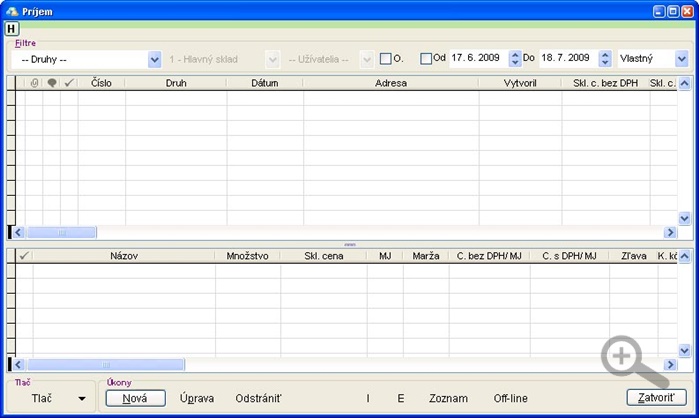Click the Do date stepper arrows
Viewport: 699px width, 418px height.
[x=605, y=58]
